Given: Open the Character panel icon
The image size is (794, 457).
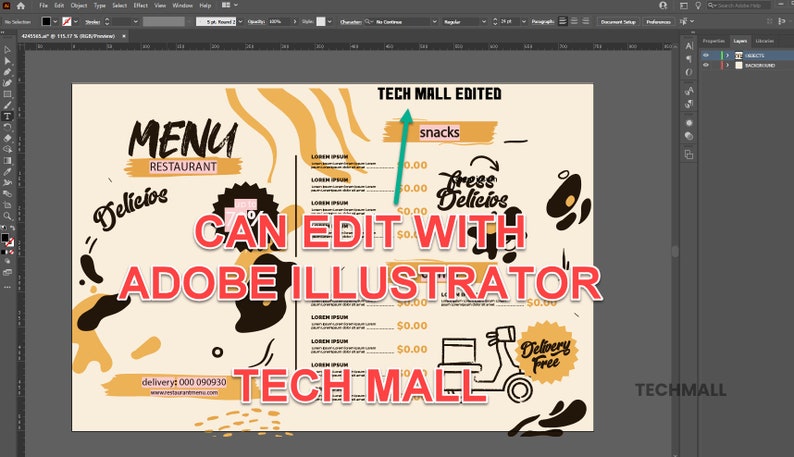Looking at the screenshot, I should tap(689, 46).
